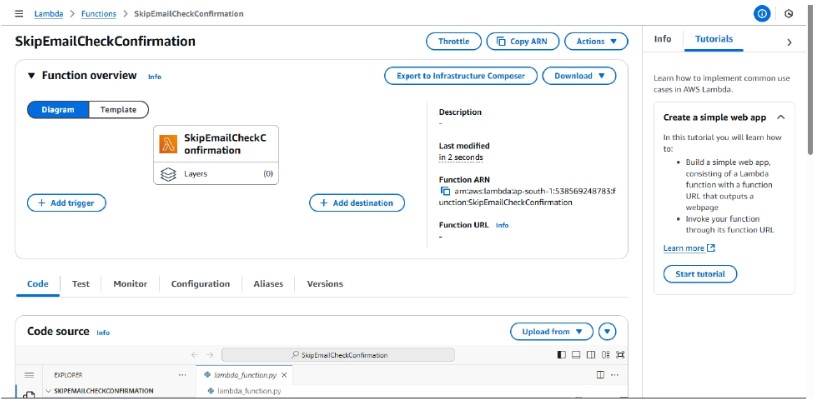Toggle bottom panel layout icon

576,355
